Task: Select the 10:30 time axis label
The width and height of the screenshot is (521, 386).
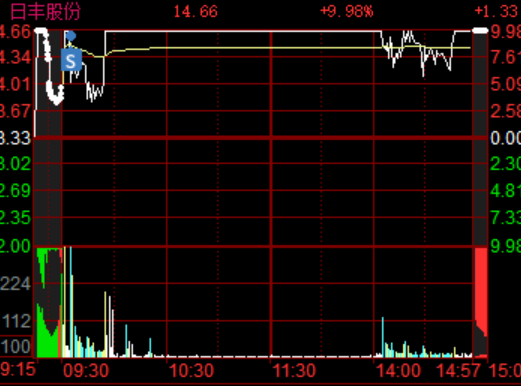Action: 191,371
